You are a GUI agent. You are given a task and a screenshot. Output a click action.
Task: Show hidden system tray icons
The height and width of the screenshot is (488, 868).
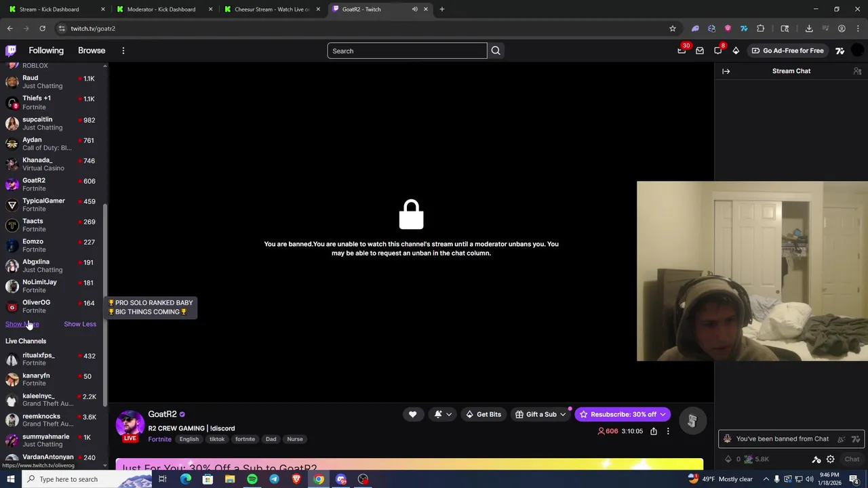765,479
